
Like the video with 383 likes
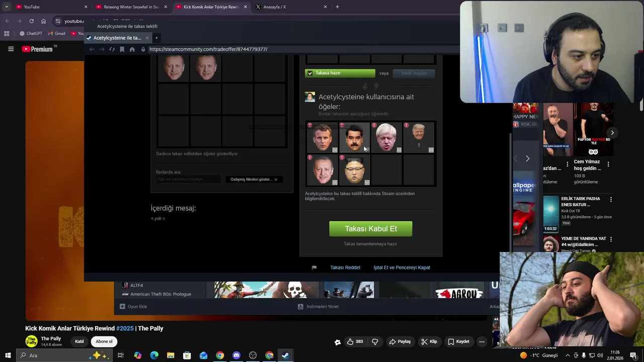pyautogui.click(x=355, y=341)
